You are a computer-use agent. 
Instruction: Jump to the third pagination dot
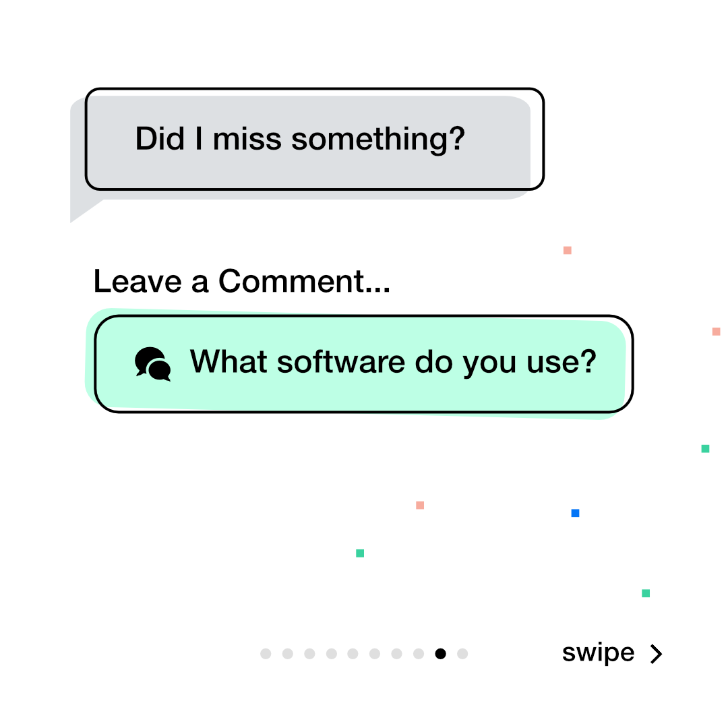309,654
